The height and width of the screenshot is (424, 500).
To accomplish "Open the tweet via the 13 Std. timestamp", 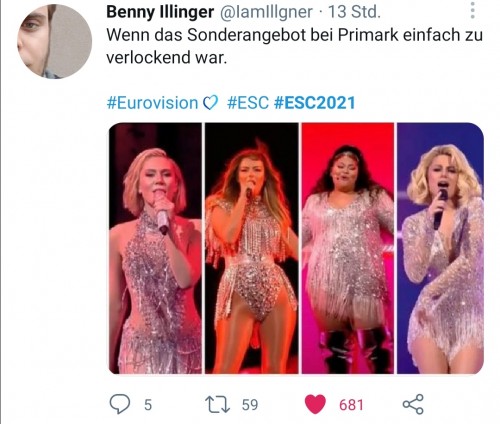I will click(354, 12).
